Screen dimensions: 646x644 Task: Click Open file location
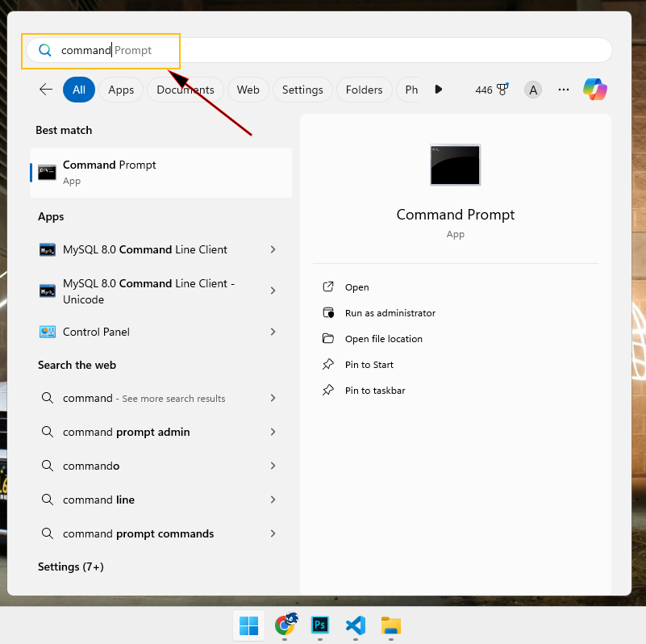tap(383, 339)
